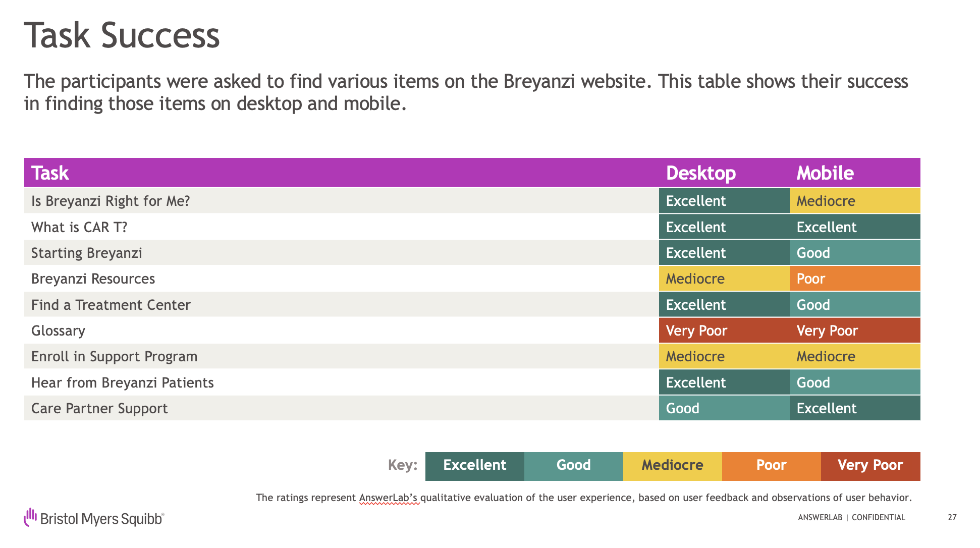Click the Mobile column header
Screen dimensions: 980x548
[825, 173]
